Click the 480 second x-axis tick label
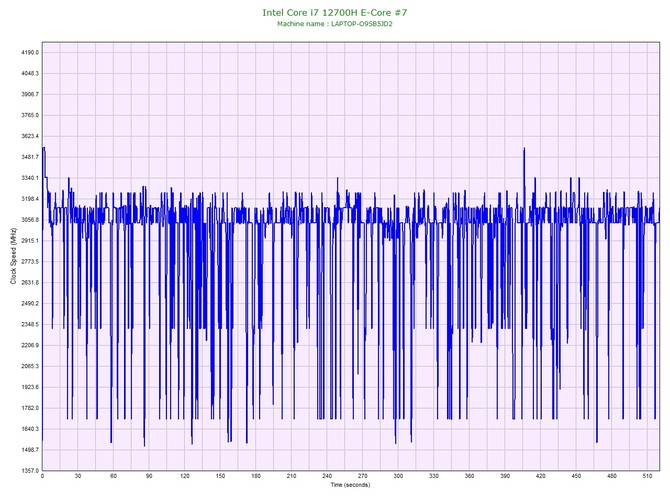Image resolution: width=670 pixels, height=502 pixels. pyautogui.click(x=612, y=476)
